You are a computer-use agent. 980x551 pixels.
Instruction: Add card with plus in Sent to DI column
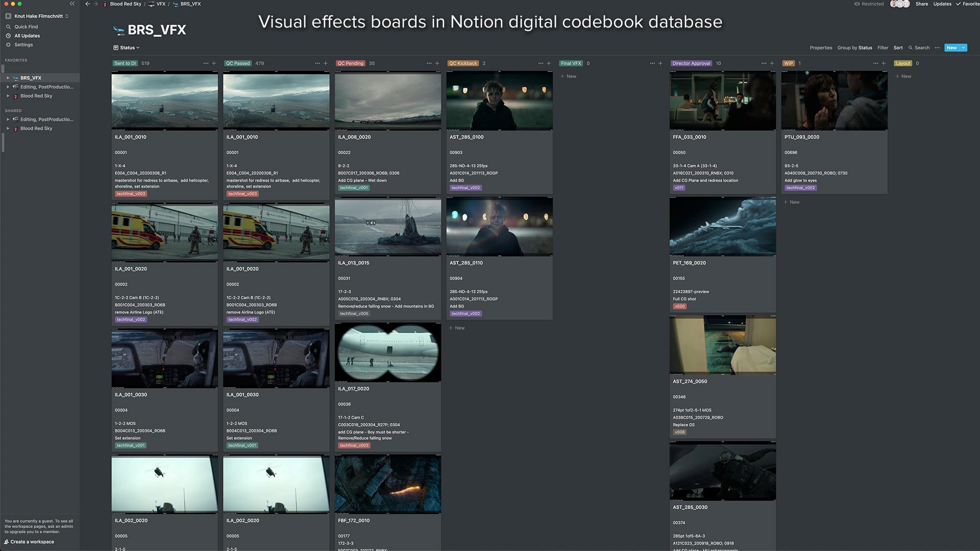[x=214, y=63]
